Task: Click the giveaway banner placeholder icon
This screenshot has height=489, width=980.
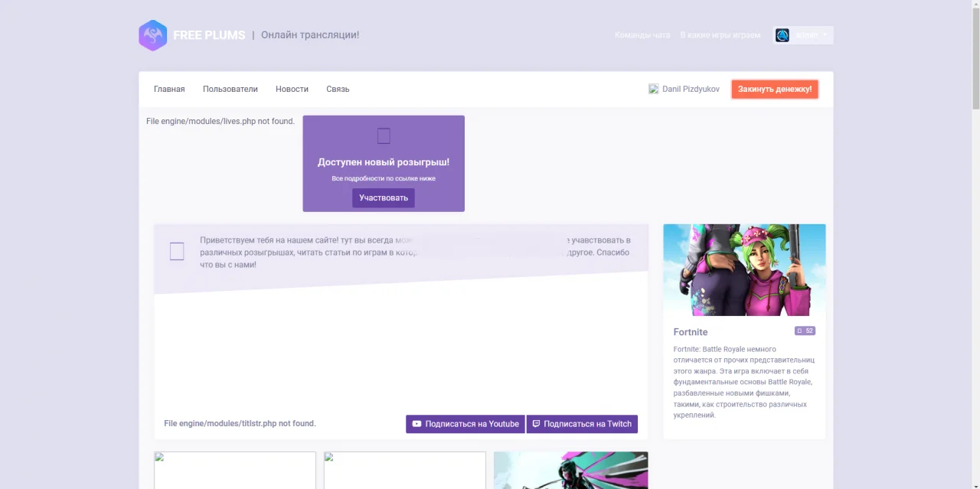Action: click(384, 136)
